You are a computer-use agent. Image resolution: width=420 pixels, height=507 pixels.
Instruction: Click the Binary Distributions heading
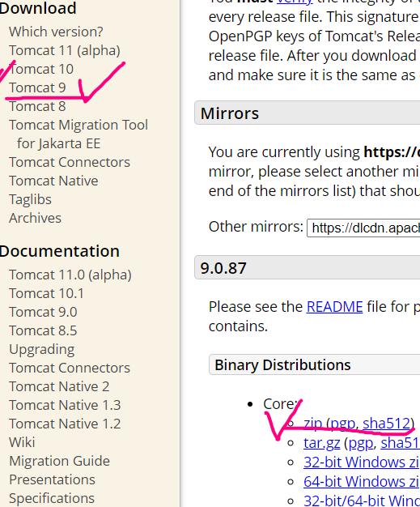(282, 364)
